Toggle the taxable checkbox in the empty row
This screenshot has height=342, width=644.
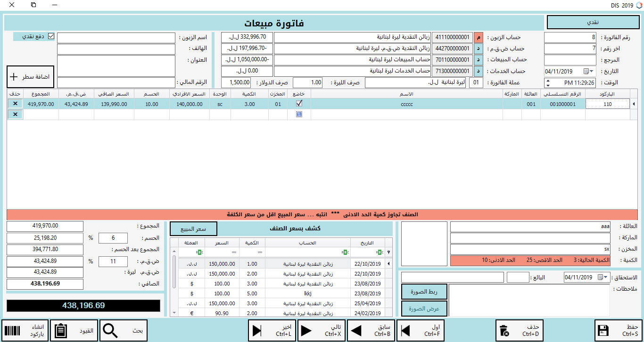(x=299, y=114)
